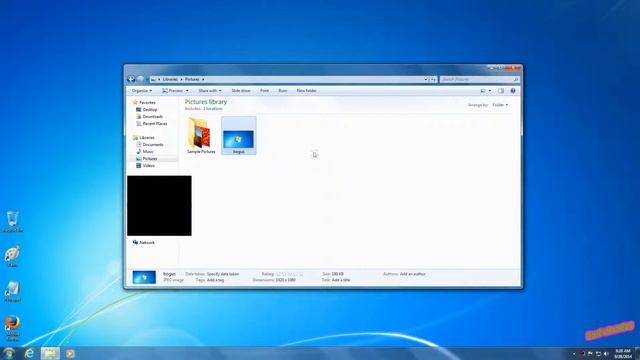640x360 pixels.
Task: Start the Slide show
Action: coord(241,91)
